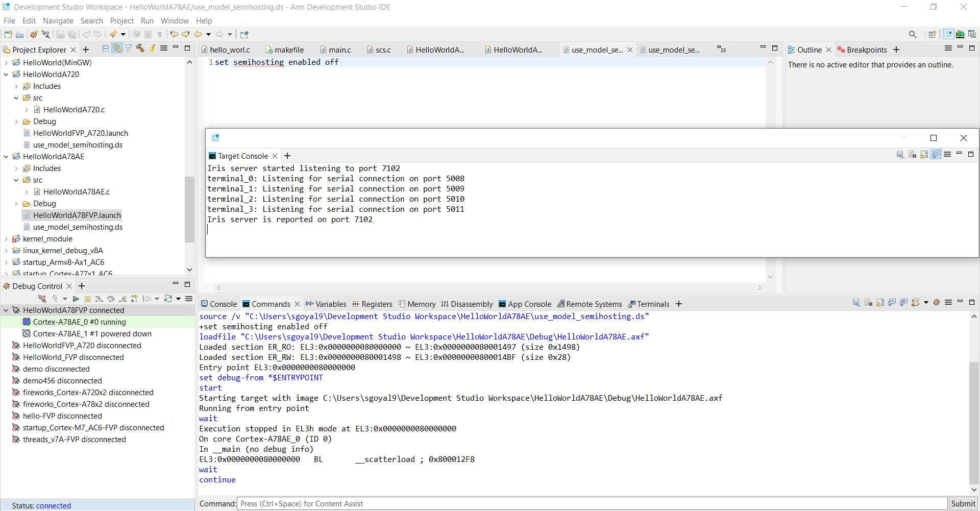Click the save console icon in Target Console
The height and width of the screenshot is (511, 980).
pyautogui.click(x=900, y=154)
